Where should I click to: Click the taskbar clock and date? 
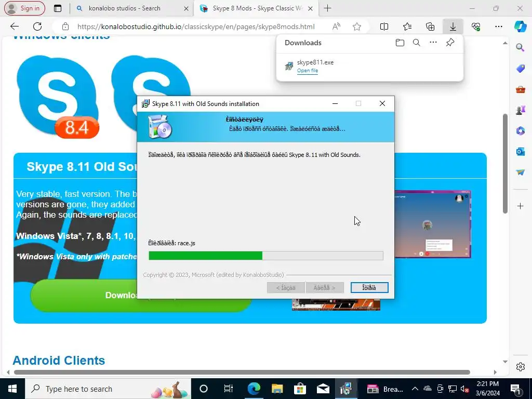[487, 389]
